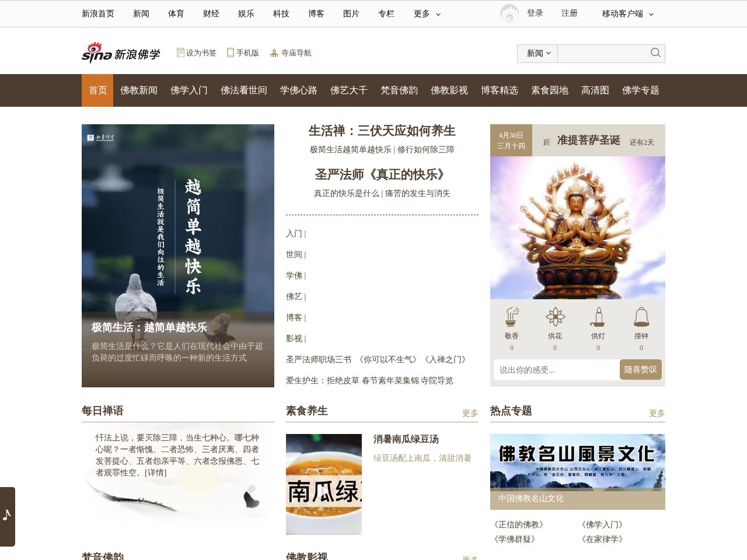Click the 设为书签 bookmark icon
This screenshot has width=747, height=560.
coord(180,52)
